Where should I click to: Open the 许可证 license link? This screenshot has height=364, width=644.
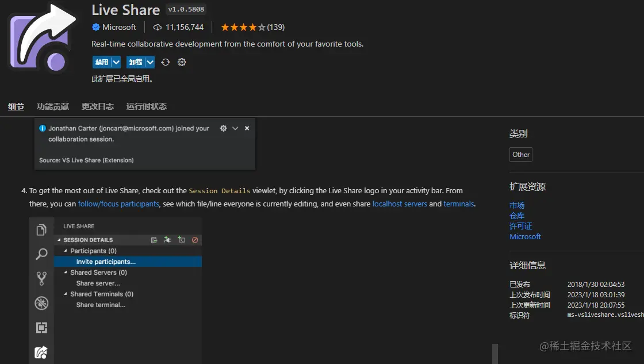click(x=521, y=226)
